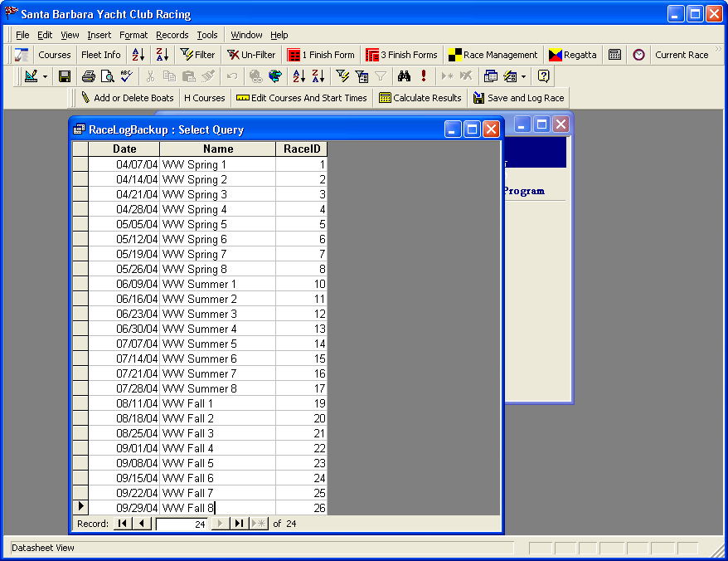
Task: Click Filter By Form icon
Action: (362, 76)
